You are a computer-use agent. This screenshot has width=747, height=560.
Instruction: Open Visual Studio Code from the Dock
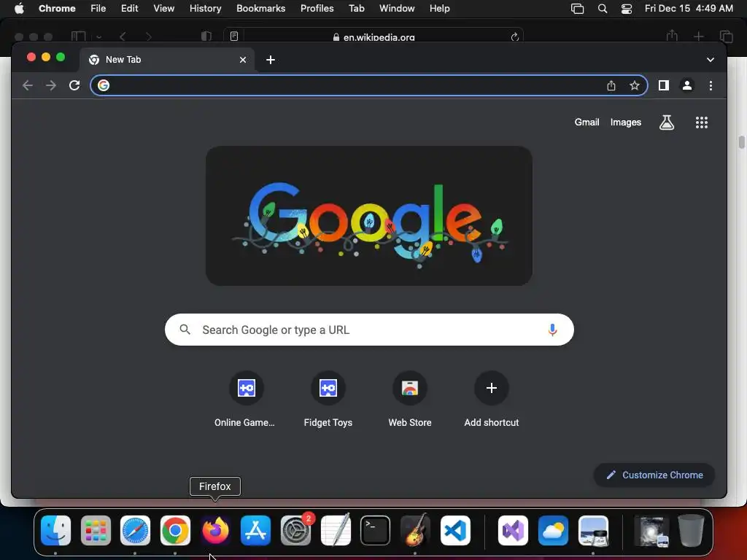[x=455, y=530]
